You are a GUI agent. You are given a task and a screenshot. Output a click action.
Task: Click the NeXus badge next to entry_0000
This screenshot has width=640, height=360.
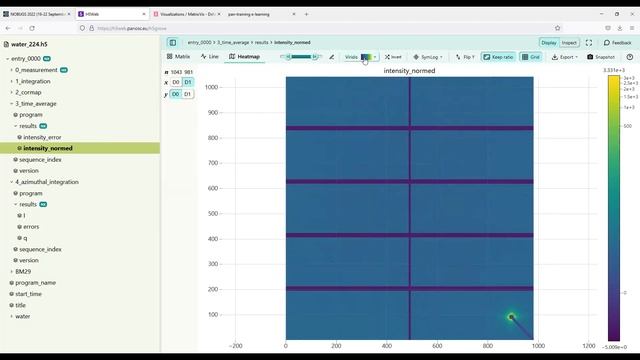[47, 59]
